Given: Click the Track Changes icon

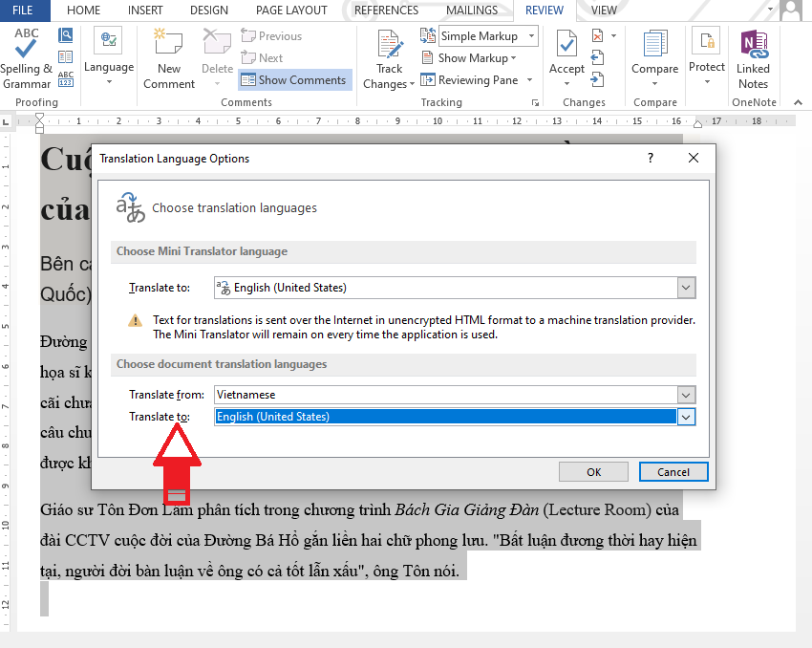Looking at the screenshot, I should (x=390, y=44).
